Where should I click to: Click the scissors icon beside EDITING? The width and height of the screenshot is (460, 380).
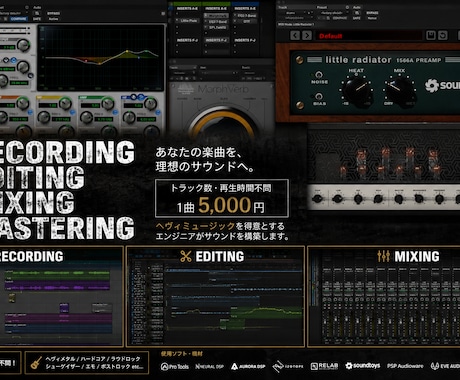(186, 256)
